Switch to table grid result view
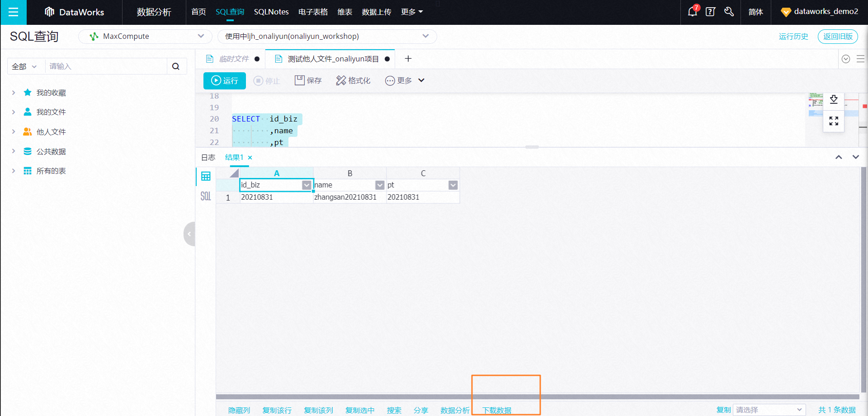Viewport: 868px width, 416px height. tap(206, 176)
